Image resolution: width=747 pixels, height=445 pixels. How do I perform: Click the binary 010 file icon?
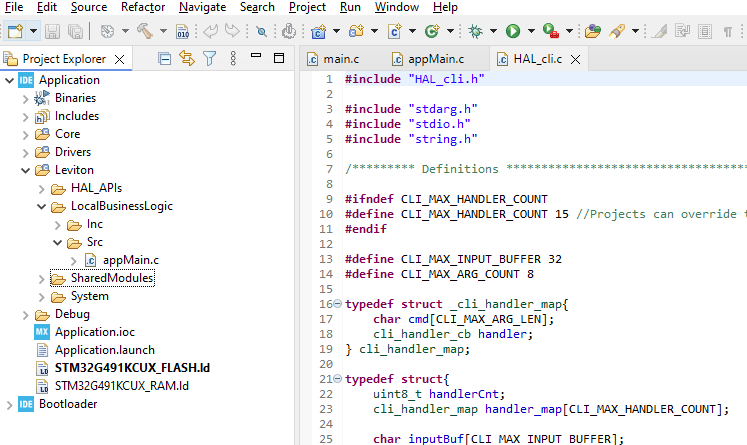click(182, 31)
